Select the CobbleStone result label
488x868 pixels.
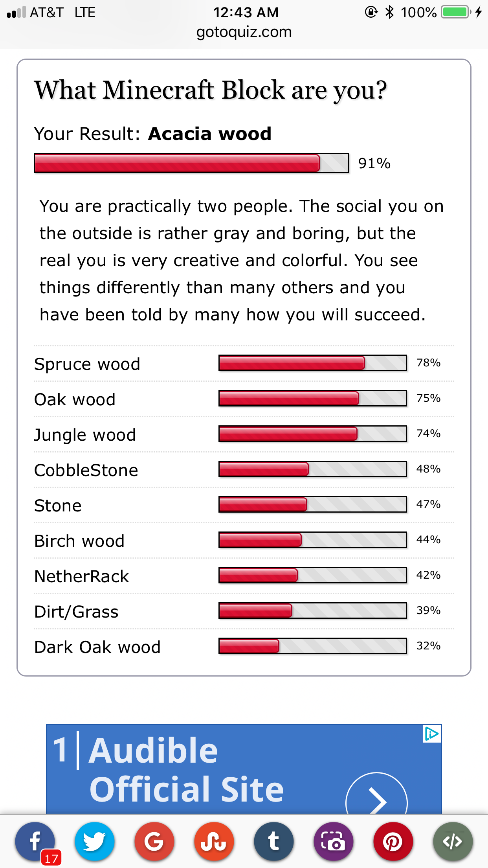[86, 470]
